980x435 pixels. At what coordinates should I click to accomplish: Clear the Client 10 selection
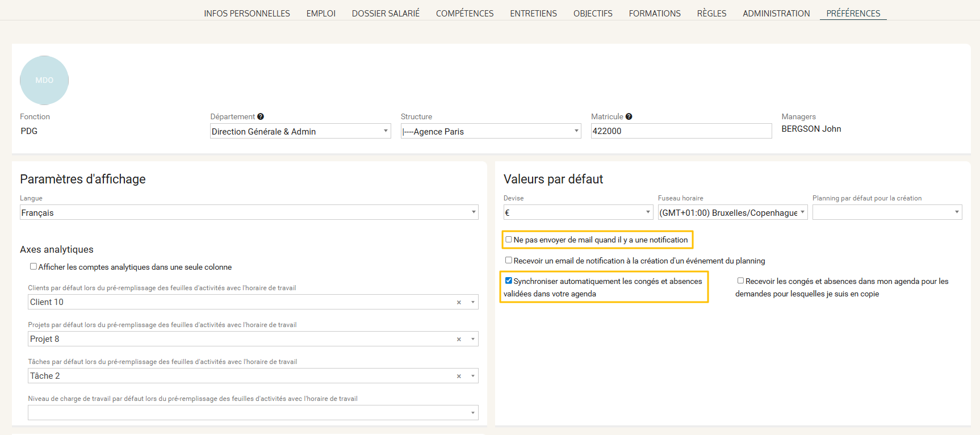(459, 303)
